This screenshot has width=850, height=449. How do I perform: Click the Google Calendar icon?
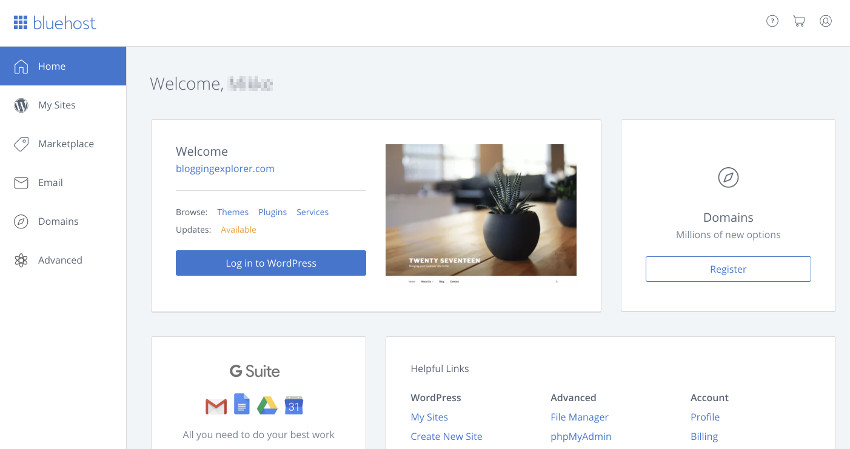coord(294,405)
